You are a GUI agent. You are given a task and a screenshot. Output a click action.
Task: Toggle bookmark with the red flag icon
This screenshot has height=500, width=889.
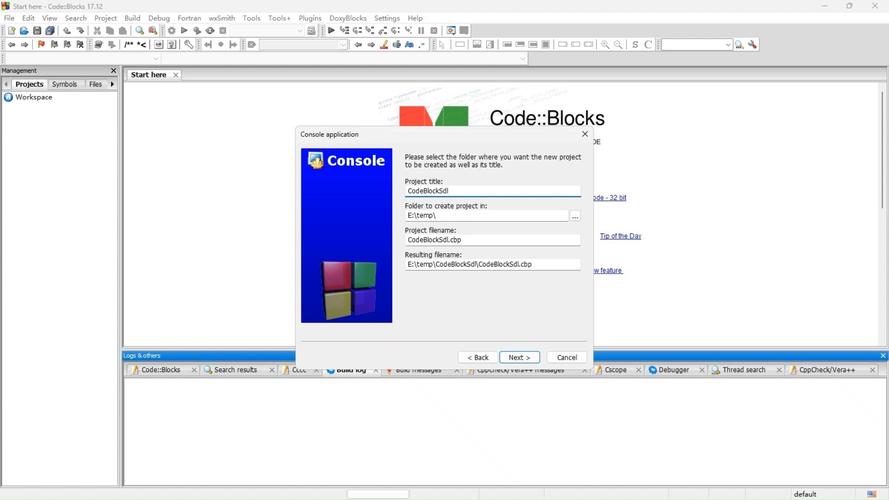point(41,45)
